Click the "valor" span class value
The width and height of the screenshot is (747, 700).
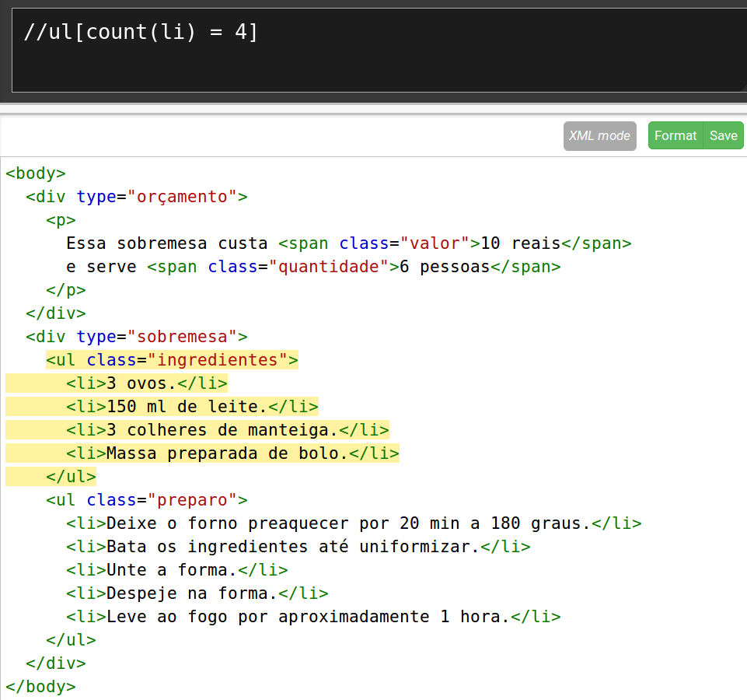pos(435,243)
